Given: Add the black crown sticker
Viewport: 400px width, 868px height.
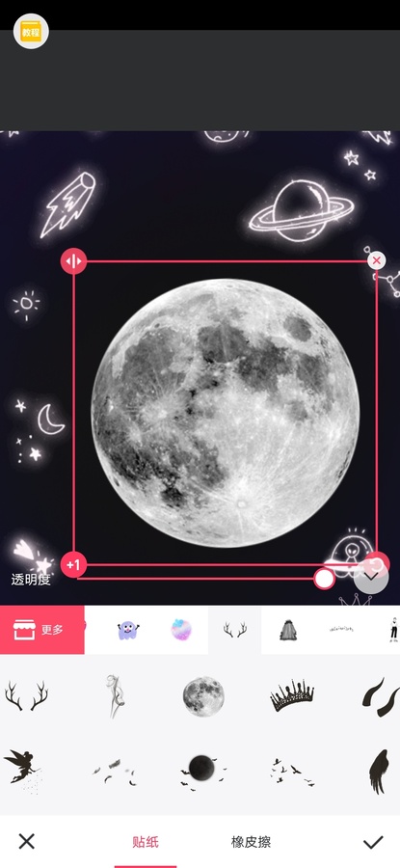Looking at the screenshot, I should pyautogui.click(x=292, y=695).
